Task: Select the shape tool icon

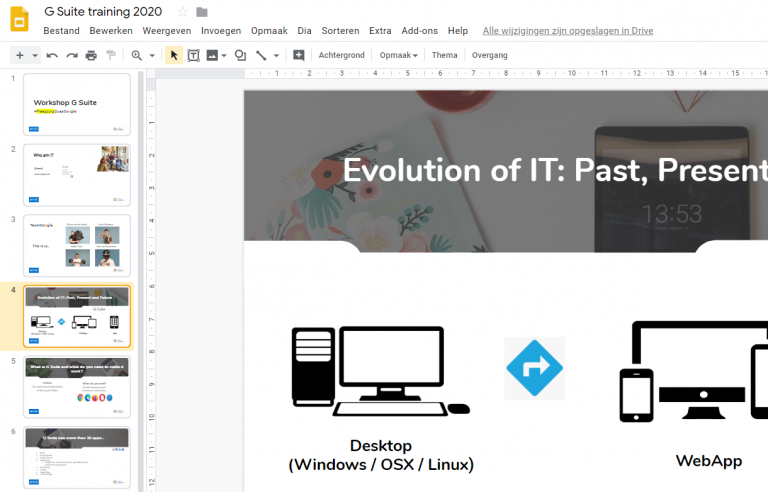Action: tap(240, 55)
